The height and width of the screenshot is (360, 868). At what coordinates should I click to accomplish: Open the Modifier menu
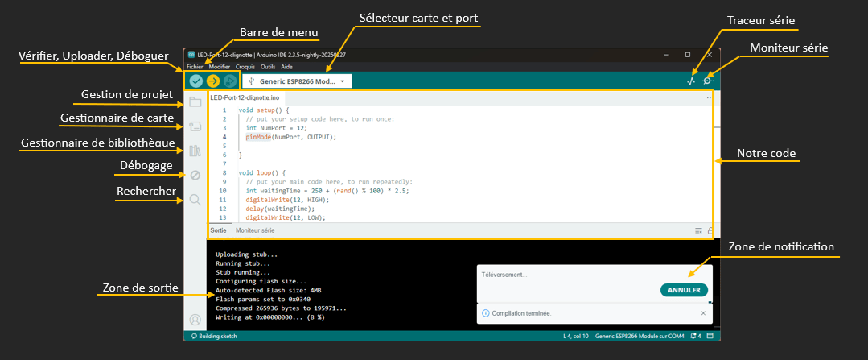(220, 67)
